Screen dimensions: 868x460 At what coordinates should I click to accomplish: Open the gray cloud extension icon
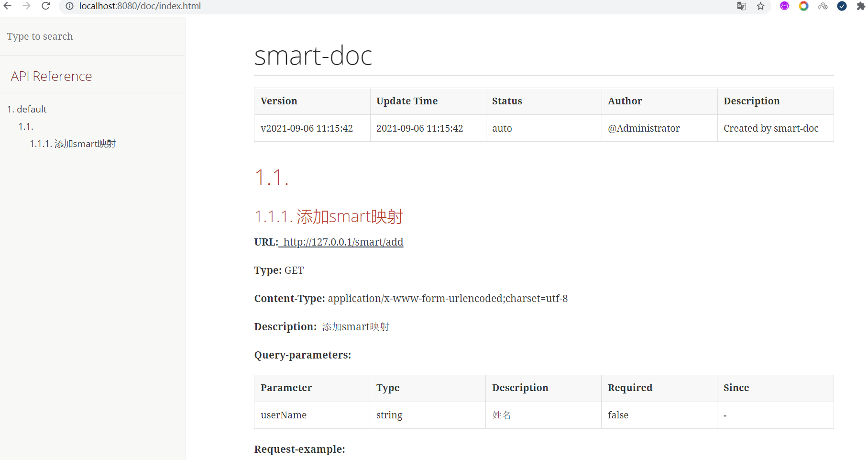pos(823,6)
